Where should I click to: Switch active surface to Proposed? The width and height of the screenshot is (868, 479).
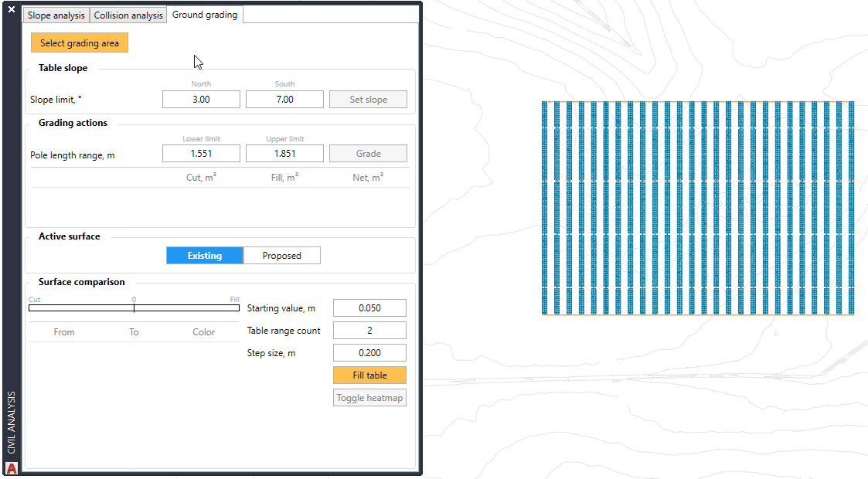281,256
